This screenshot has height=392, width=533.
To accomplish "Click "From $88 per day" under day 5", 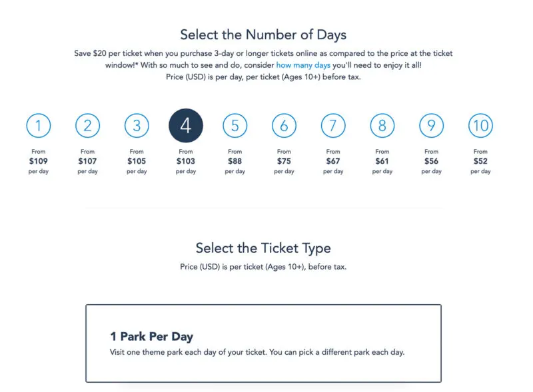I will coord(235,160).
